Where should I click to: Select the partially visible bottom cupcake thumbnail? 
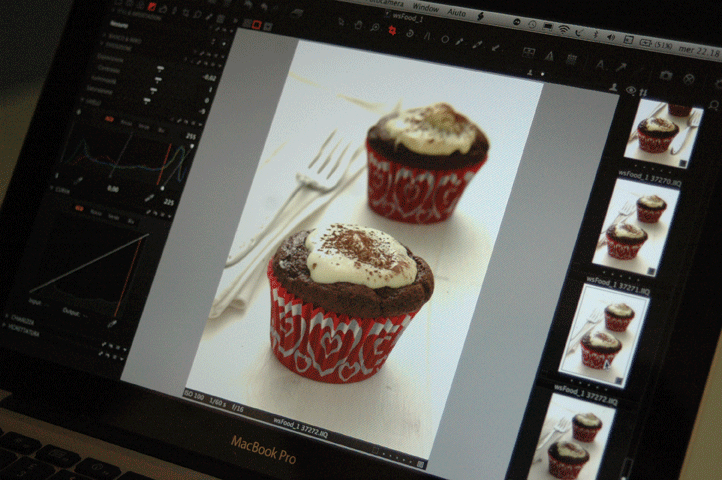(571, 438)
